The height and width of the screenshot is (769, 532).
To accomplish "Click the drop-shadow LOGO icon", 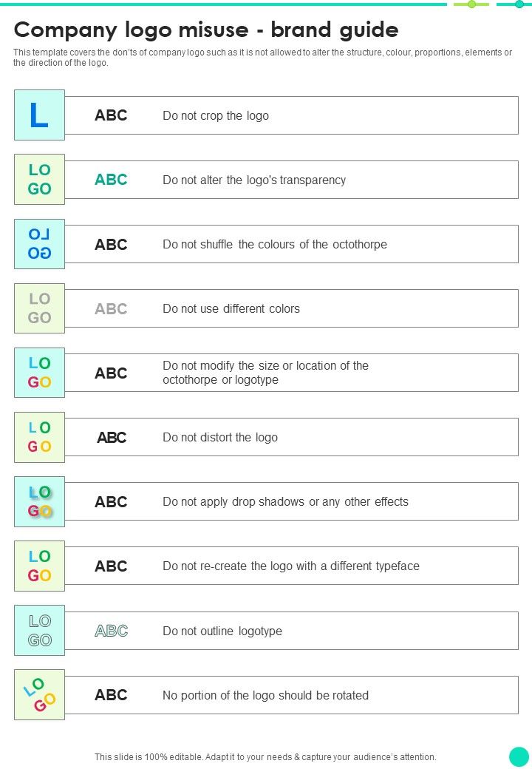I will [x=39, y=501].
